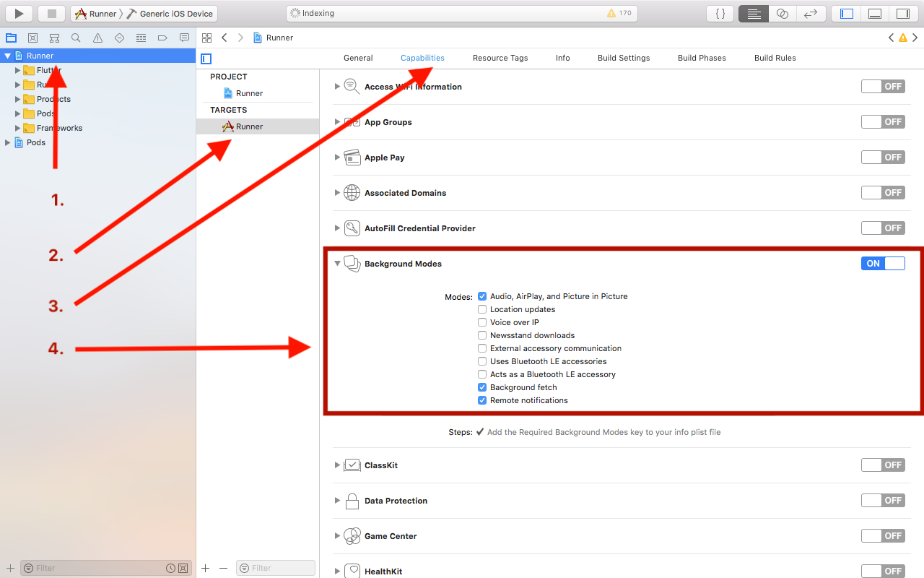The image size is (924, 578).
Task: Expand Apple Pay capability section
Action: click(337, 158)
